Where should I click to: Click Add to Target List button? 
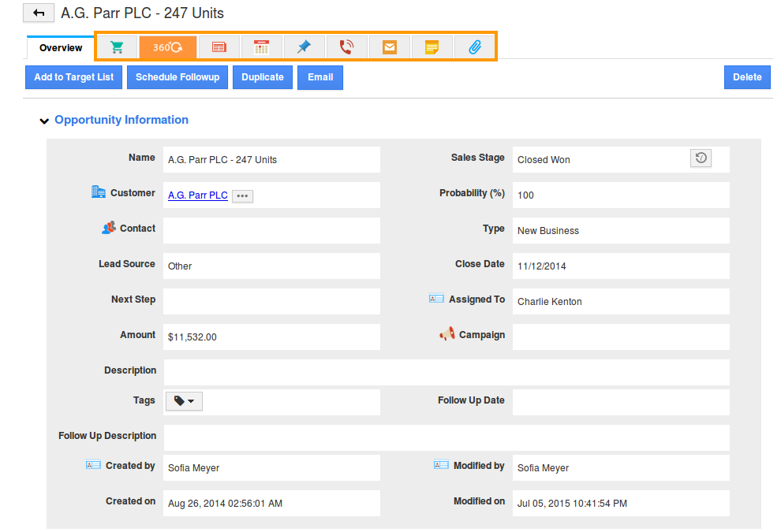(73, 77)
